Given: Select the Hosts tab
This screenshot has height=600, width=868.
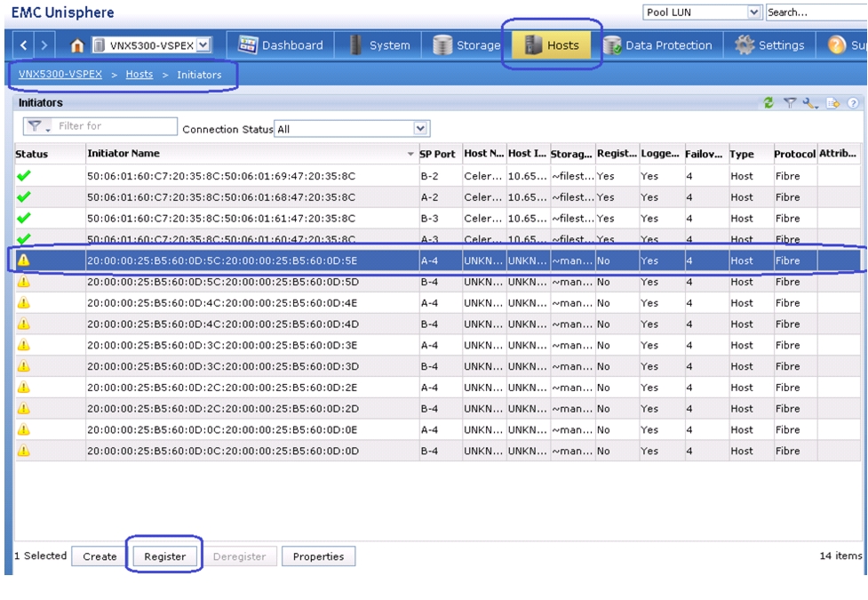Looking at the screenshot, I should (x=552, y=44).
